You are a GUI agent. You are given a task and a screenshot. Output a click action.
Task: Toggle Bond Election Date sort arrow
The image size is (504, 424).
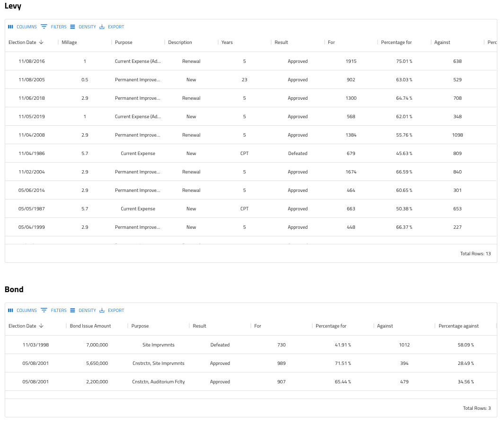point(41,326)
